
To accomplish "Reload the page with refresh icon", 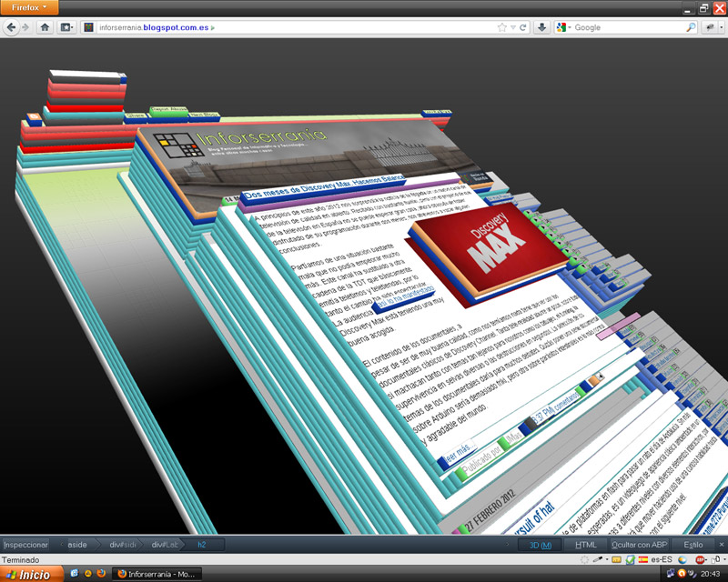I will 522,27.
